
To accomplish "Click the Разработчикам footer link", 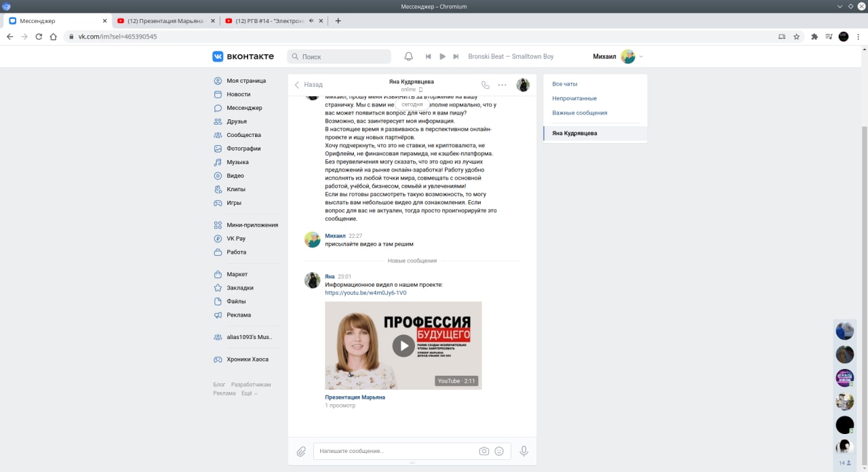I will click(x=250, y=385).
